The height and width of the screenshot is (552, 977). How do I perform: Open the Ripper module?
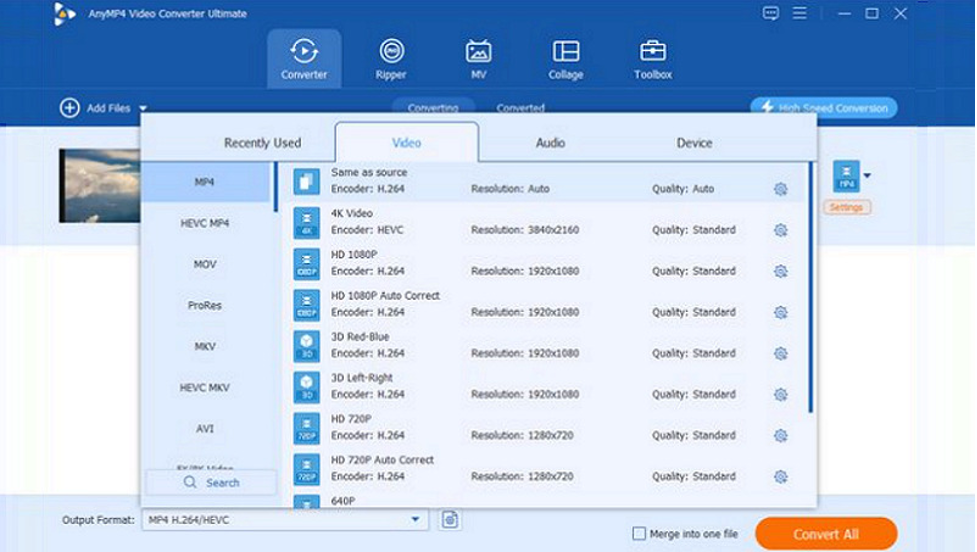(392, 58)
